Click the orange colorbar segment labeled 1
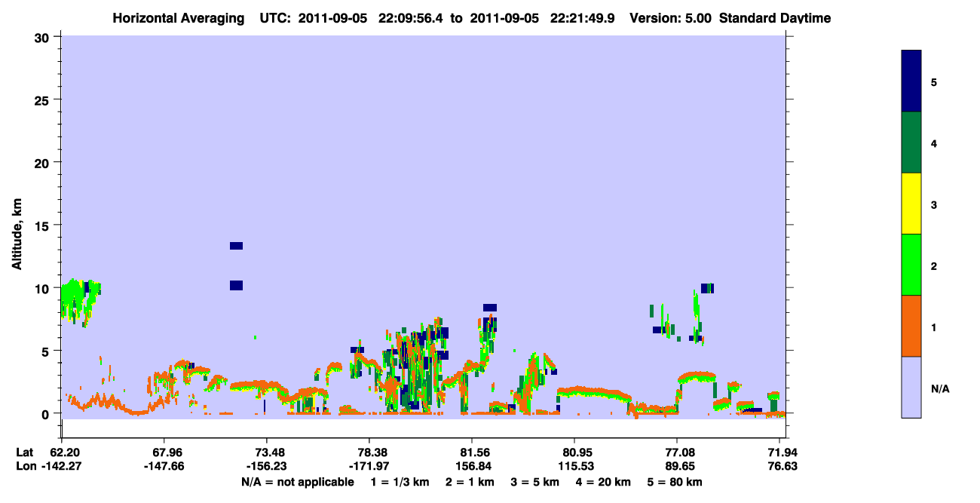This screenshot has height=503, width=980. [x=911, y=326]
